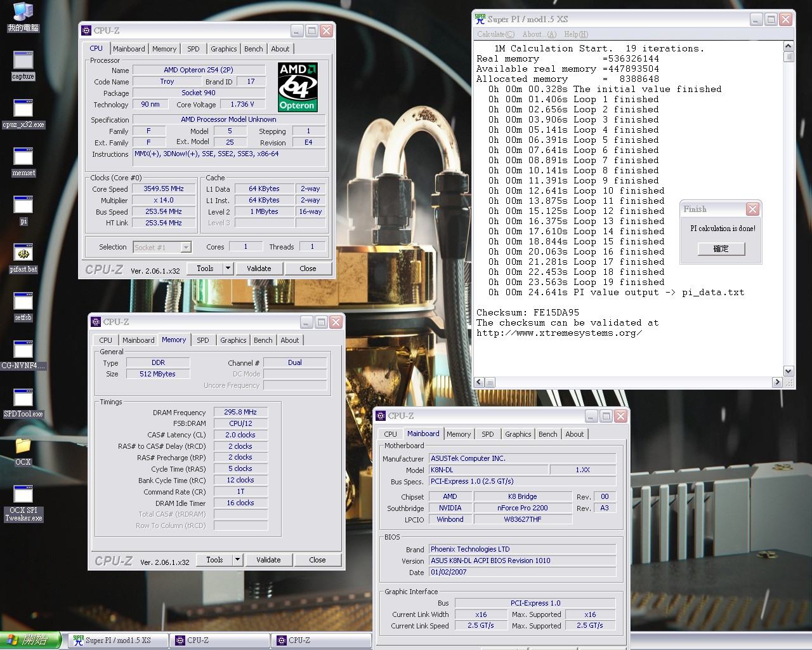Open the CG-NVNF4 desktop icon

click(23, 355)
